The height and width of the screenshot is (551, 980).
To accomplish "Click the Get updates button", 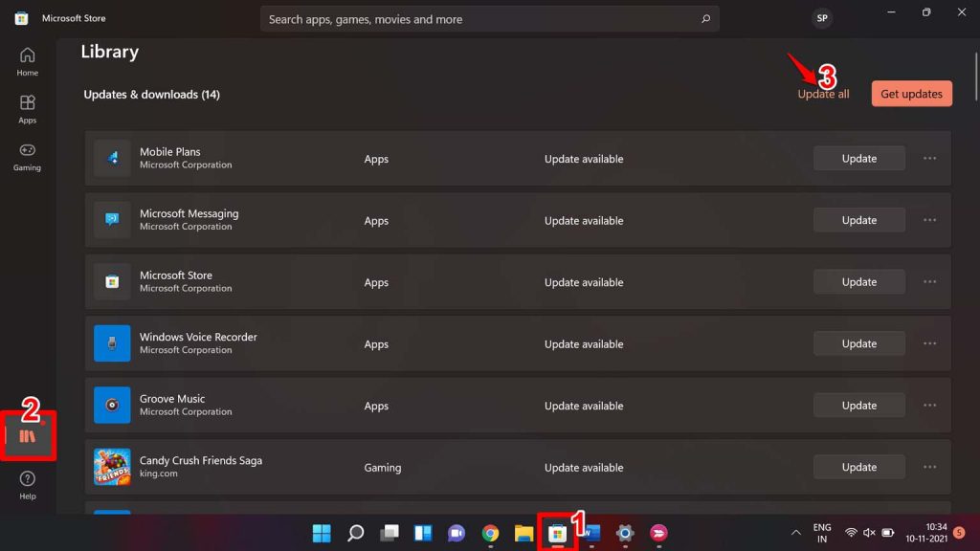I will point(910,93).
